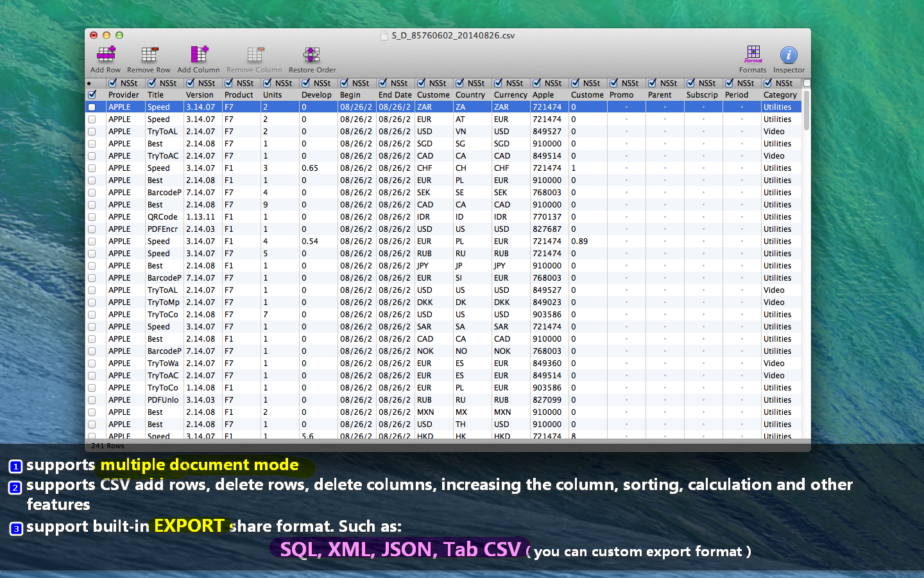Viewport: 924px width, 578px height.
Task: Select the cell with value 0.89
Action: (579, 241)
